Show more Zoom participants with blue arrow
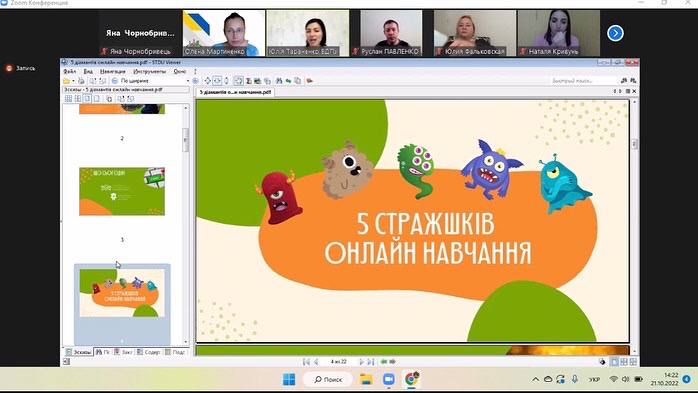The image size is (698, 393). tap(615, 33)
